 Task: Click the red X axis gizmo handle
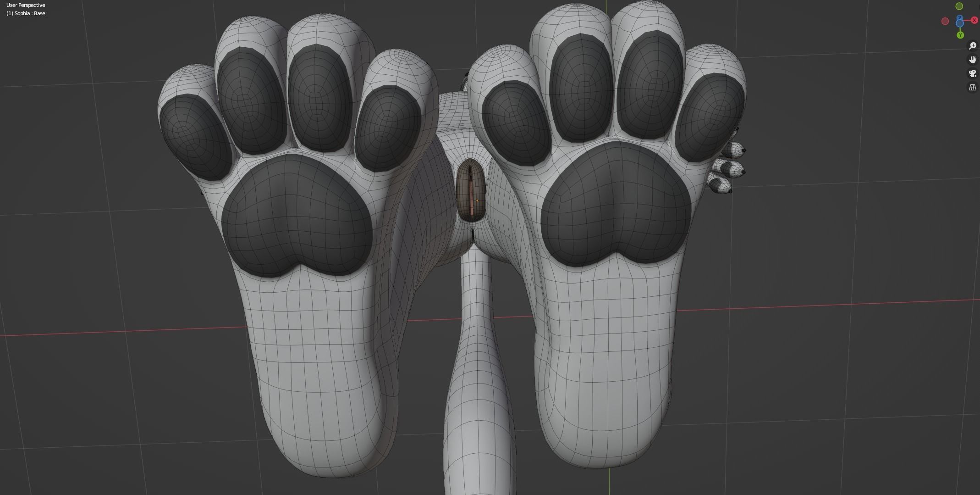[x=974, y=20]
